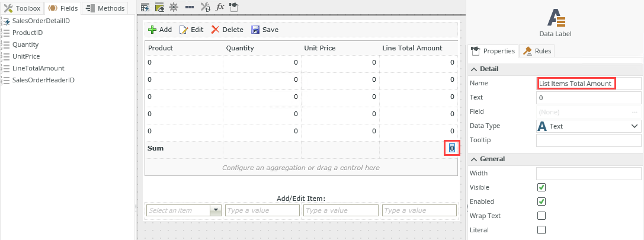644x240 pixels.
Task: Switch to the Rules tab
Action: (536, 51)
